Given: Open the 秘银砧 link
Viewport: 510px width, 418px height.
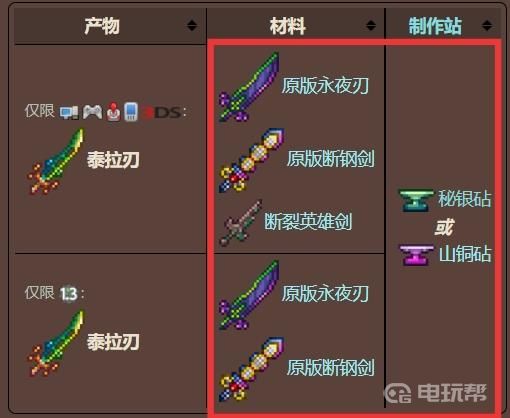Looking at the screenshot, I should 465,199.
